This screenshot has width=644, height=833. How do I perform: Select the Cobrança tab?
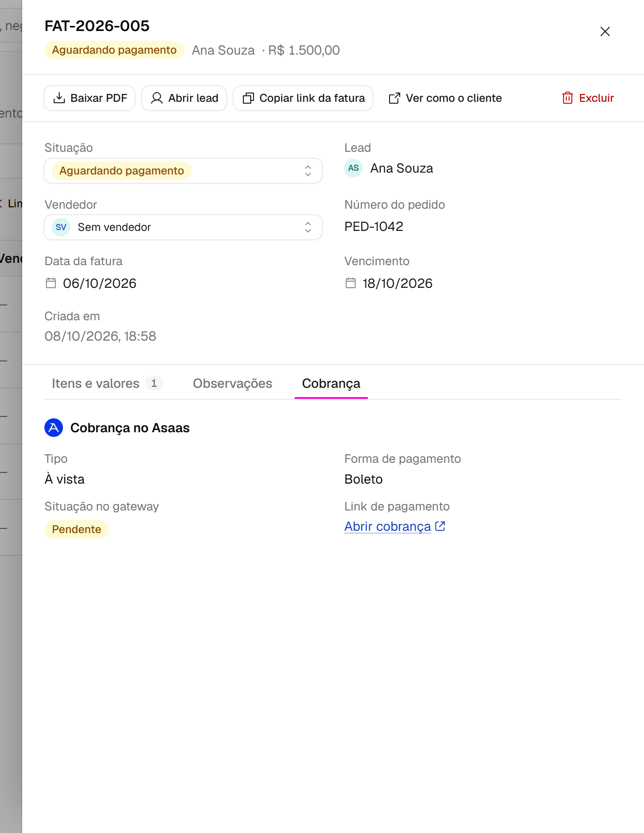[331, 383]
